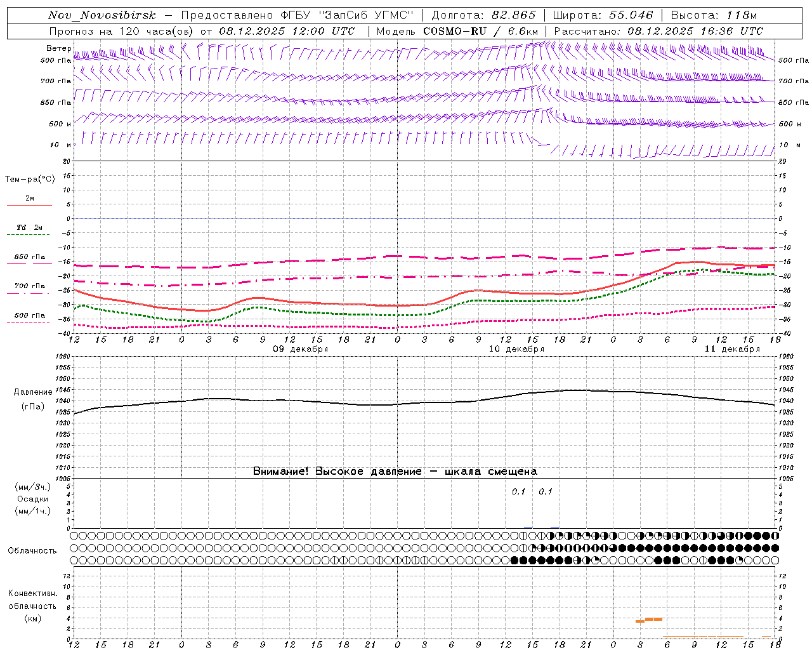
Task: Click the orange convective cloud bar at 4 km
Action: (x=654, y=619)
